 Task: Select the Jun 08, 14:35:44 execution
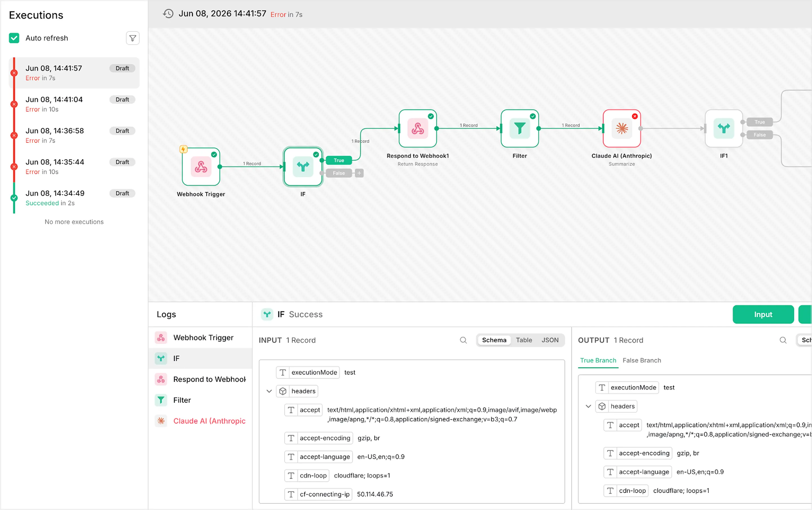[74, 167]
